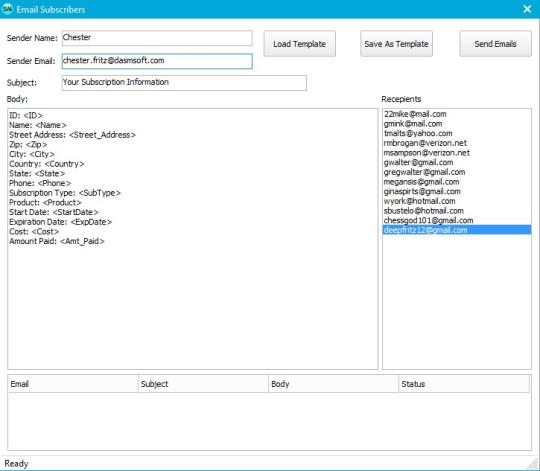Click the 'Product: <Product>' body line

click(45, 202)
